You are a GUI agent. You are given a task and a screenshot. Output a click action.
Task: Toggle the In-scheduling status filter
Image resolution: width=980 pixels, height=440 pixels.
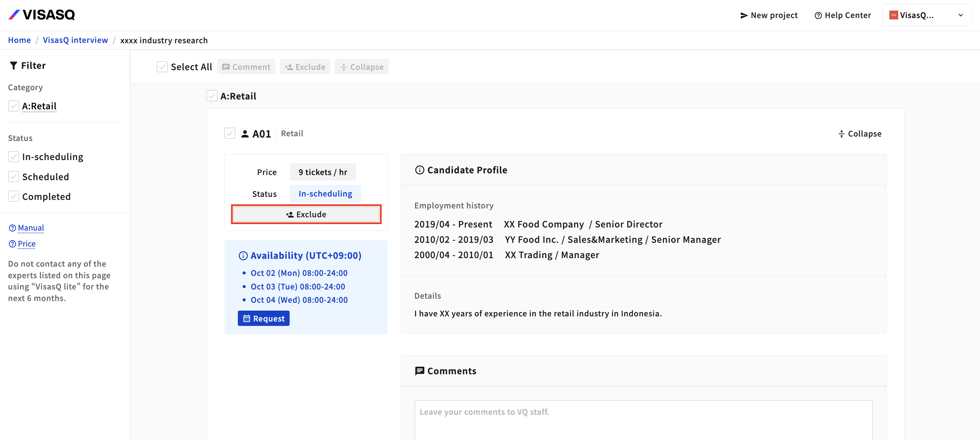(14, 156)
